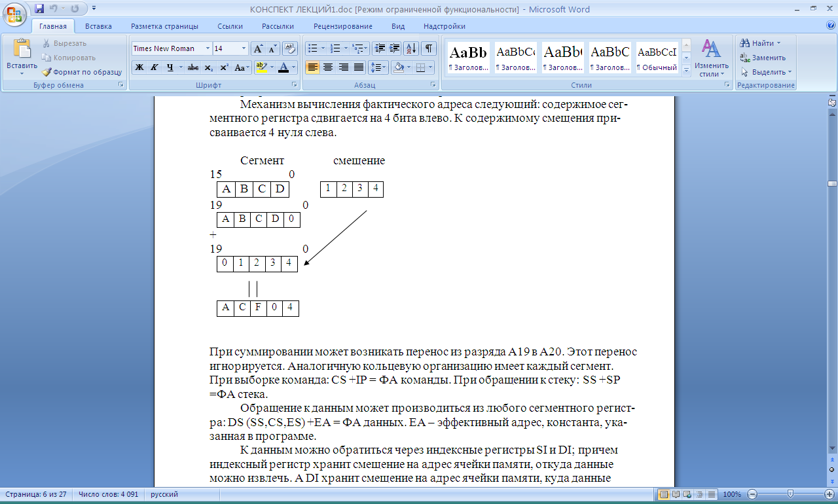Switch to print layout view icon
The width and height of the screenshot is (838, 504).
(x=664, y=494)
